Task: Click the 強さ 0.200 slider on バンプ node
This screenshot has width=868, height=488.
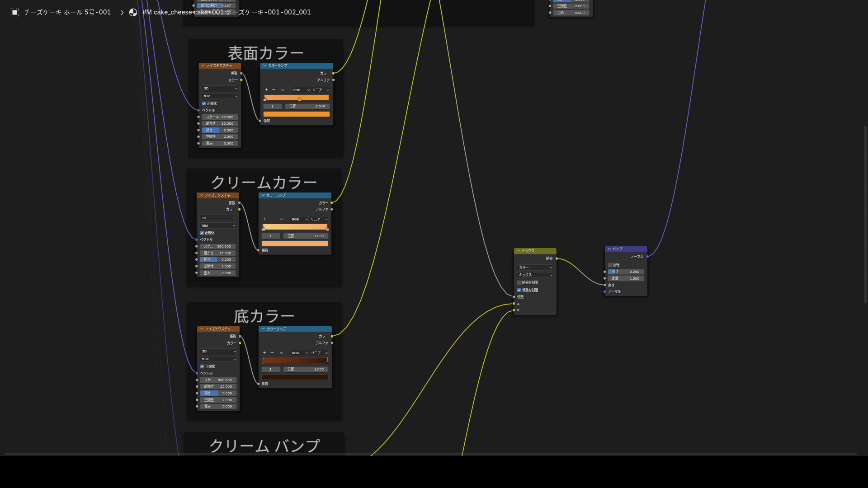Action: [x=626, y=272]
